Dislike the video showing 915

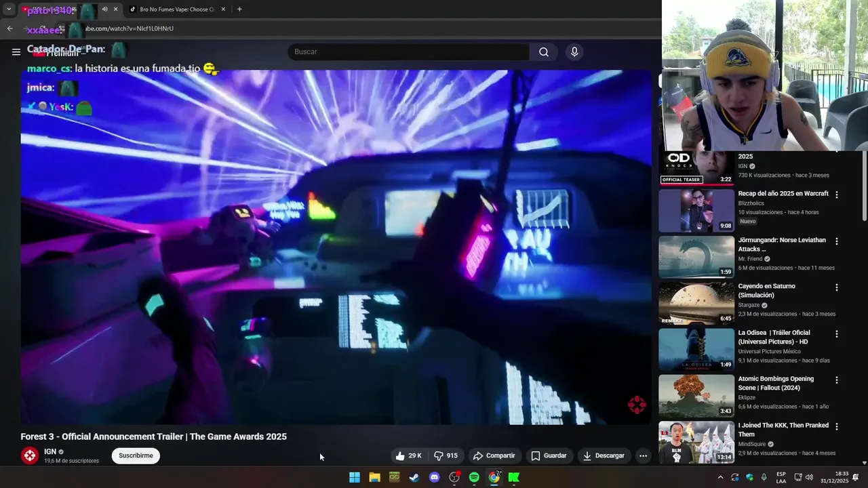click(x=446, y=456)
